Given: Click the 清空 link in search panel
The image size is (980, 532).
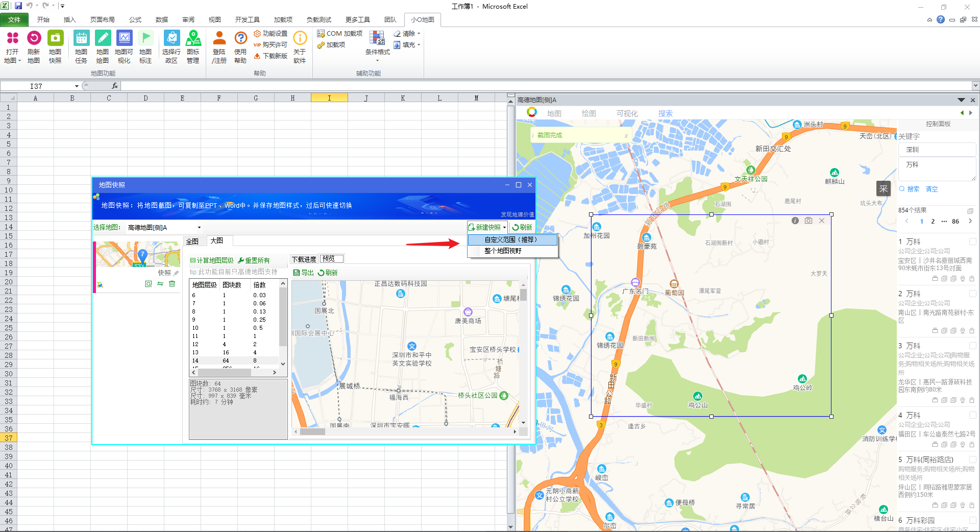Looking at the screenshot, I should (932, 189).
